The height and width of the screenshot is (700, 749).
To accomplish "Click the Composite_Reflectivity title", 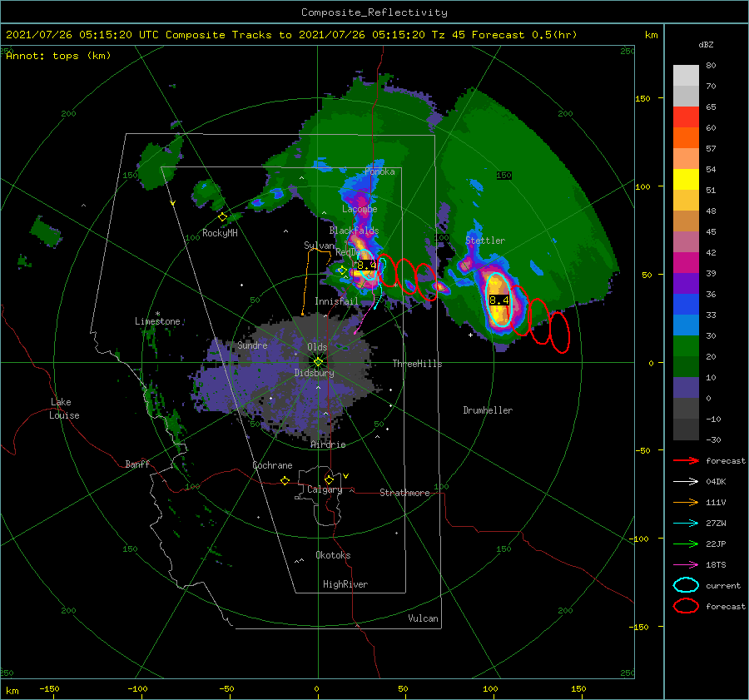I will pyautogui.click(x=374, y=12).
